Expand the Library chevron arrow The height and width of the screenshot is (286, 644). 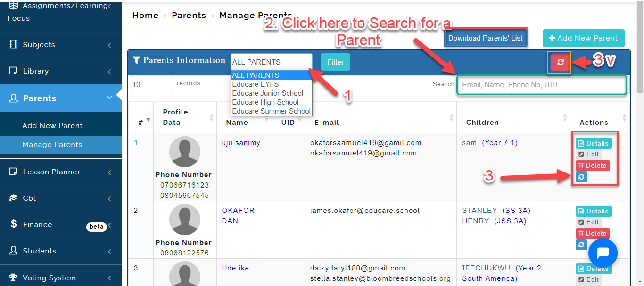click(x=109, y=72)
